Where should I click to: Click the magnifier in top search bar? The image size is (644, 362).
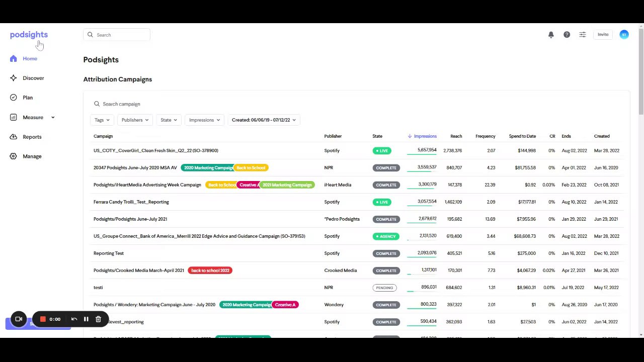coord(90,35)
